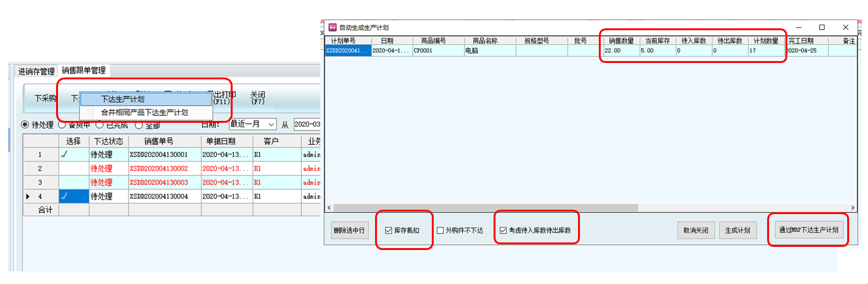868x284 pixels.
Task: Click the app icon in the dialog title bar
Action: click(332, 27)
